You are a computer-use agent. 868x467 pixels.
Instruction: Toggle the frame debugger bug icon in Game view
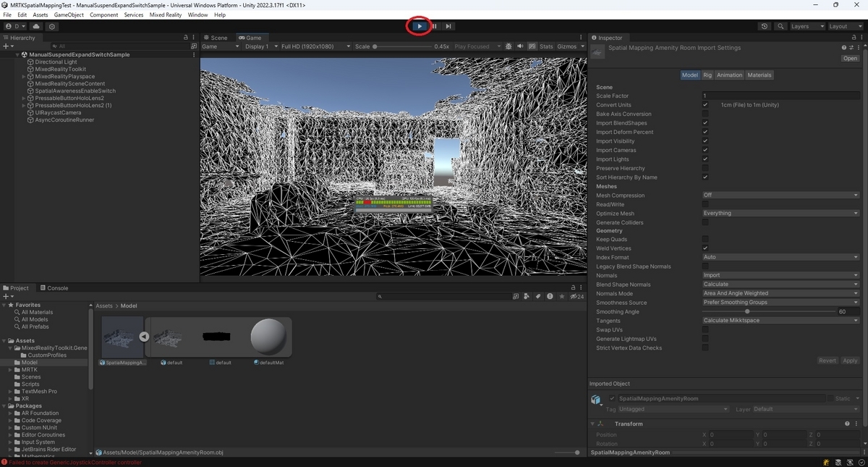pos(509,46)
